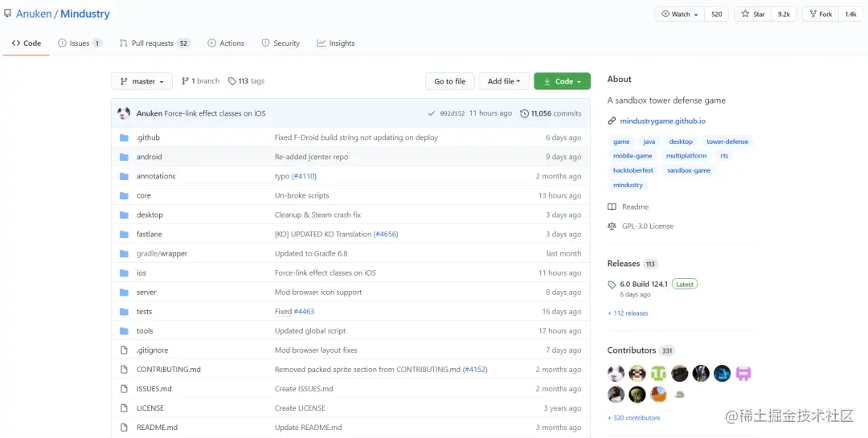Open the master branch dropdown
This screenshot has height=438, width=868.
pyautogui.click(x=141, y=81)
